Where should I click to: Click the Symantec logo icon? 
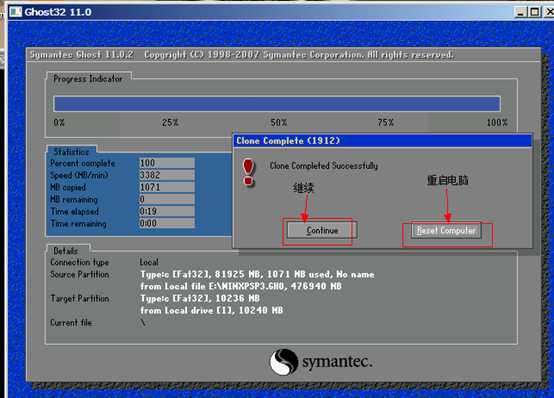click(x=284, y=362)
